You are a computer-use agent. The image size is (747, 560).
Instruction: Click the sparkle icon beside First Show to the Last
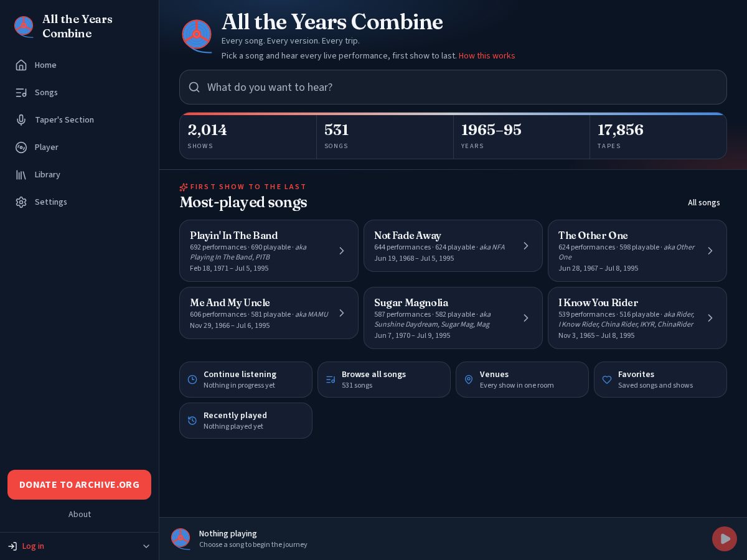(184, 187)
